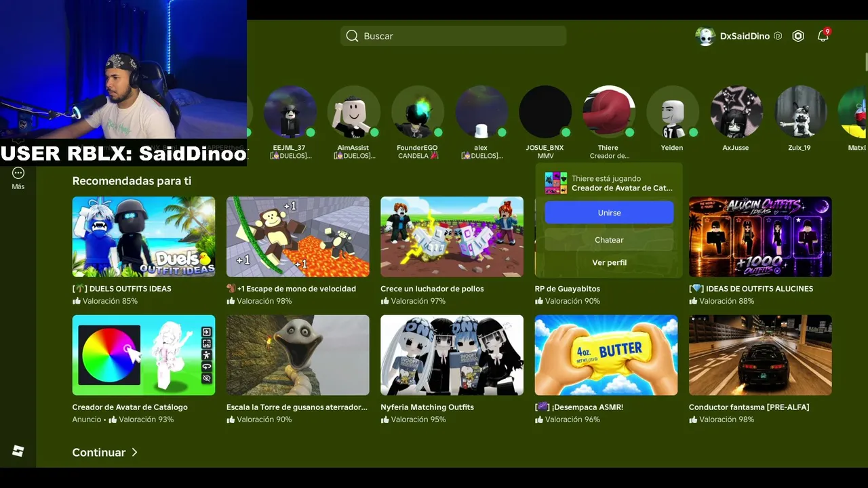
Task: Open the chicken fighter game thumbnail
Action: (x=452, y=237)
